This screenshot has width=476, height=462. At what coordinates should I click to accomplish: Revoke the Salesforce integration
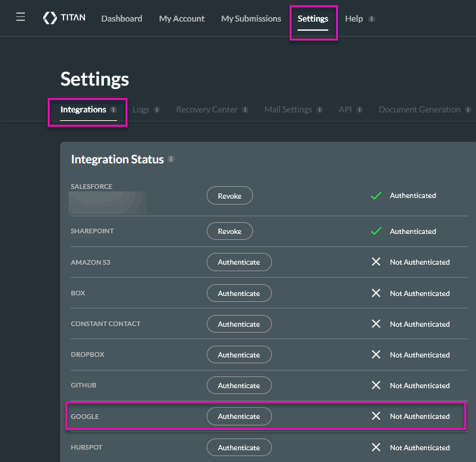tap(229, 195)
